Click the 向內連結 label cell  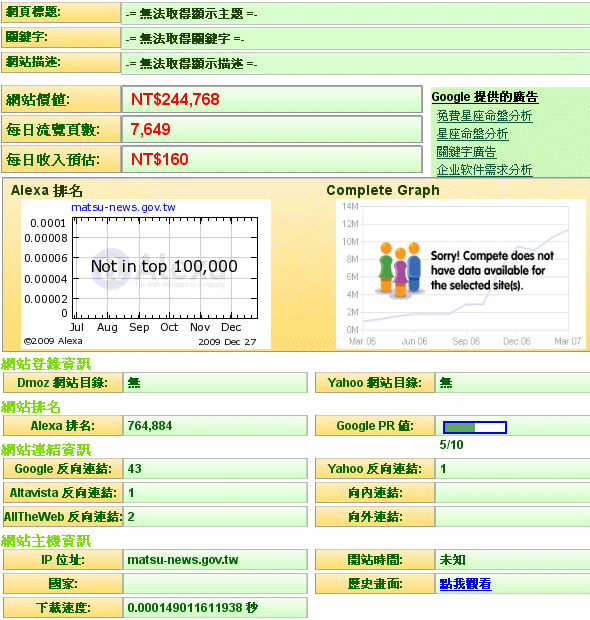pyautogui.click(x=375, y=493)
